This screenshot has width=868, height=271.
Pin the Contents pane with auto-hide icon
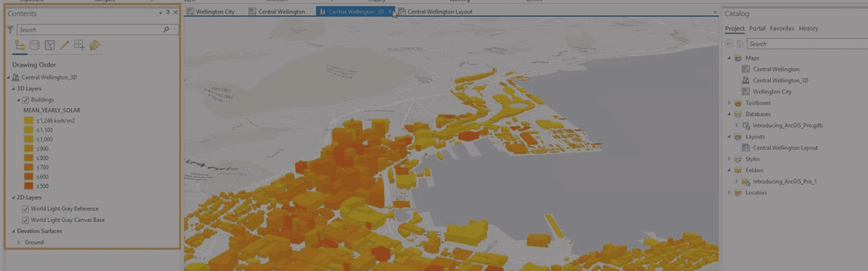[x=168, y=13]
